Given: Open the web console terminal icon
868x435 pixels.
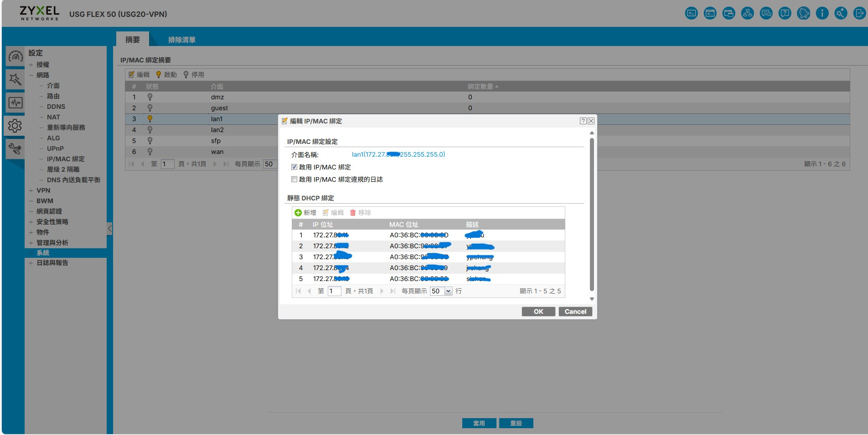Looking at the screenshot, I should (691, 13).
